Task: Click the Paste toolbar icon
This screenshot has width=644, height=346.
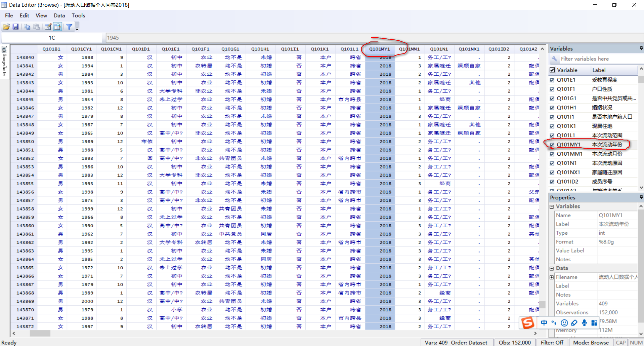Action: coord(37,27)
